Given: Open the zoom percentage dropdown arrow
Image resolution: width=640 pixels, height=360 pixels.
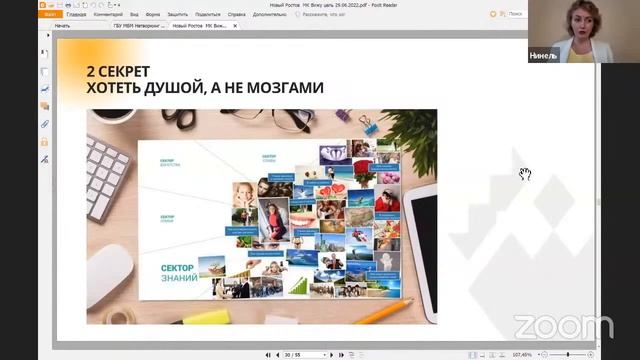Looking at the screenshot, I should 539,355.
